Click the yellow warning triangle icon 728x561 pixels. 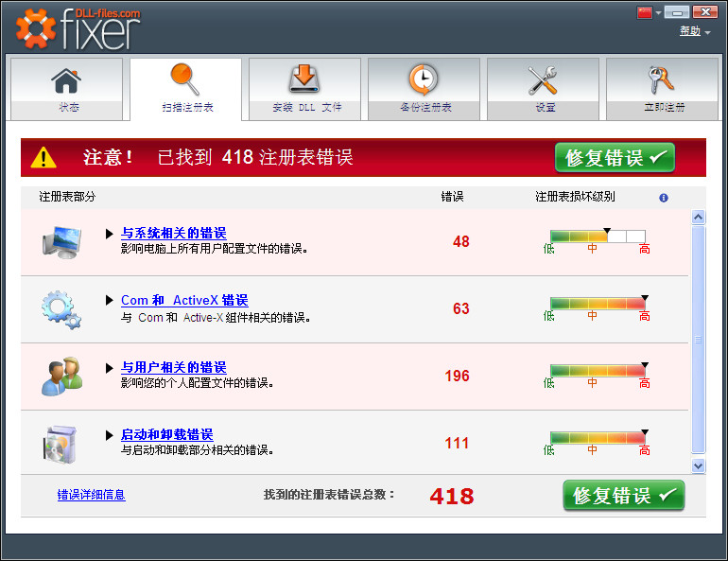(43, 157)
